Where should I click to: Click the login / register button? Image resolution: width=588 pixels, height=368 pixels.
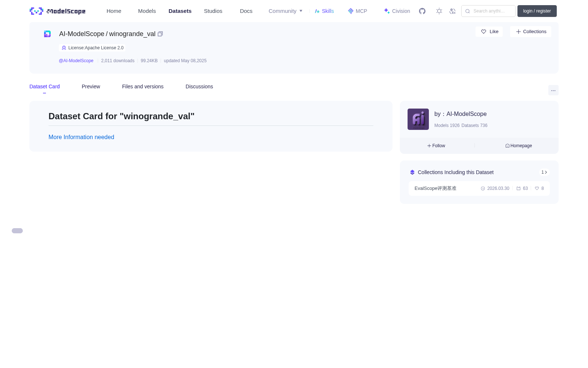(537, 11)
